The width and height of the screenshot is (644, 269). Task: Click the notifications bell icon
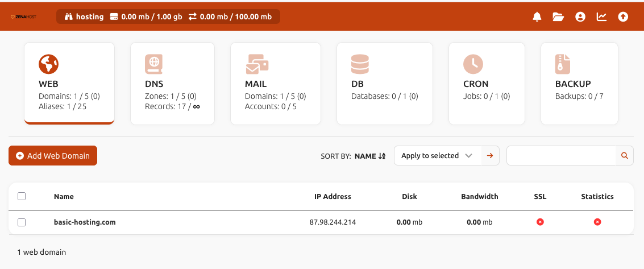point(537,17)
